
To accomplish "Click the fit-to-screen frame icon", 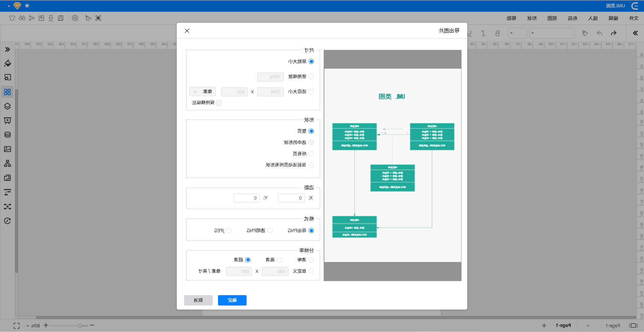I will point(98,18).
